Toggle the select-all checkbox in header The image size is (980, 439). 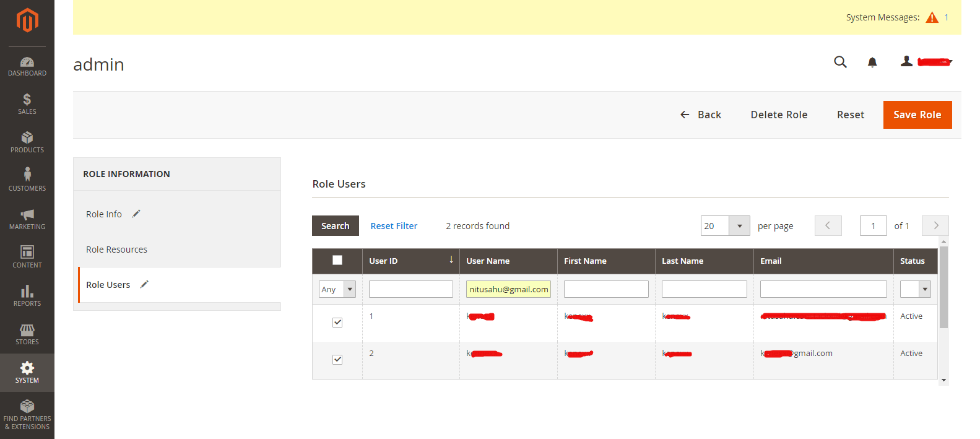coord(337,260)
